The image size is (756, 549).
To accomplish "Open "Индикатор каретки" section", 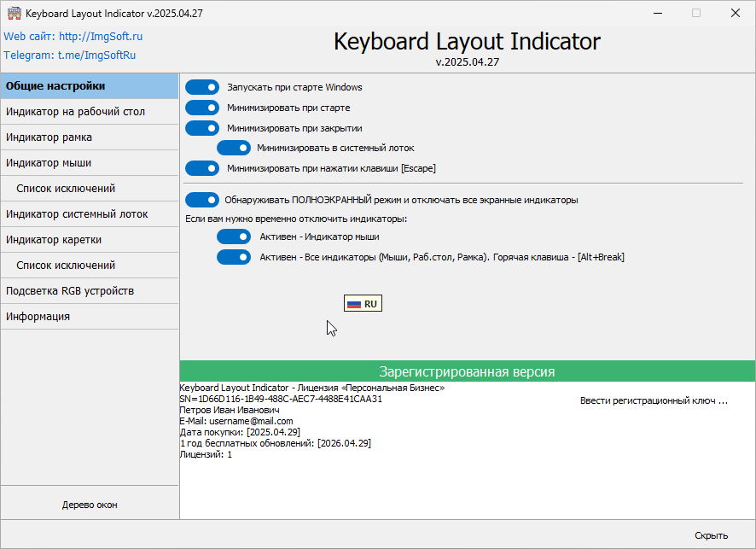I will click(x=90, y=239).
